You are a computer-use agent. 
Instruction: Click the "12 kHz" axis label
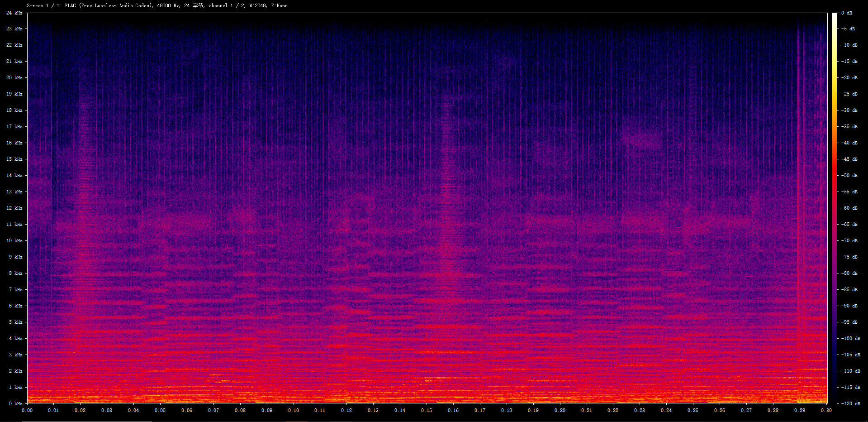tap(14, 208)
